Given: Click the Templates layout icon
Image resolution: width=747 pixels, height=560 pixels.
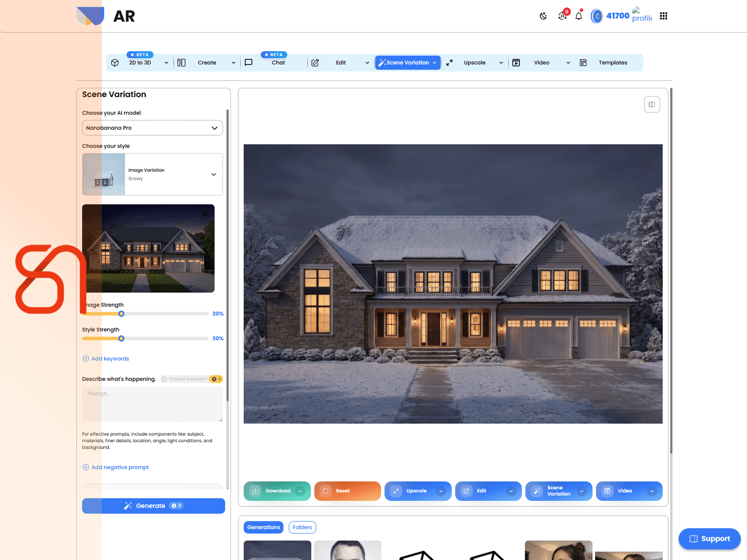Looking at the screenshot, I should click(x=583, y=63).
